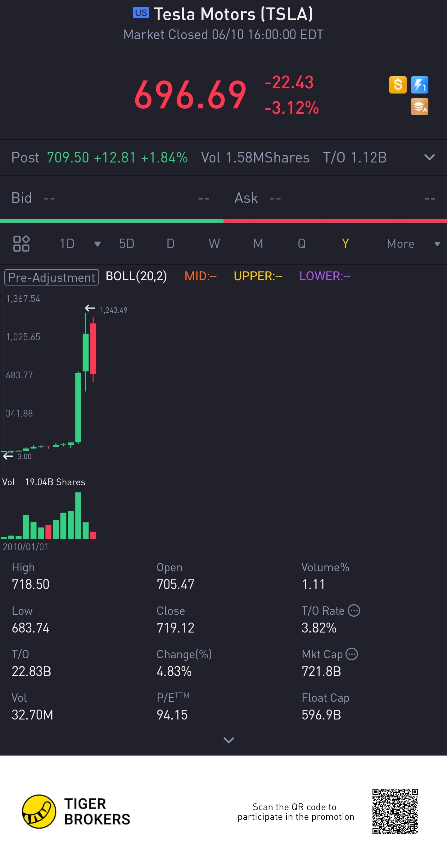
Task: Toggle the Pre-Adjustment button
Action: [x=52, y=277]
